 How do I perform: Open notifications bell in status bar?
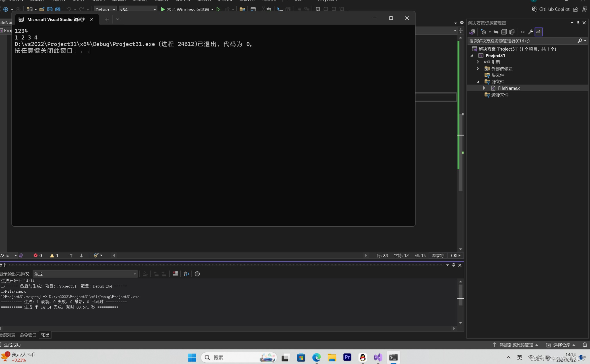pyautogui.click(x=585, y=345)
